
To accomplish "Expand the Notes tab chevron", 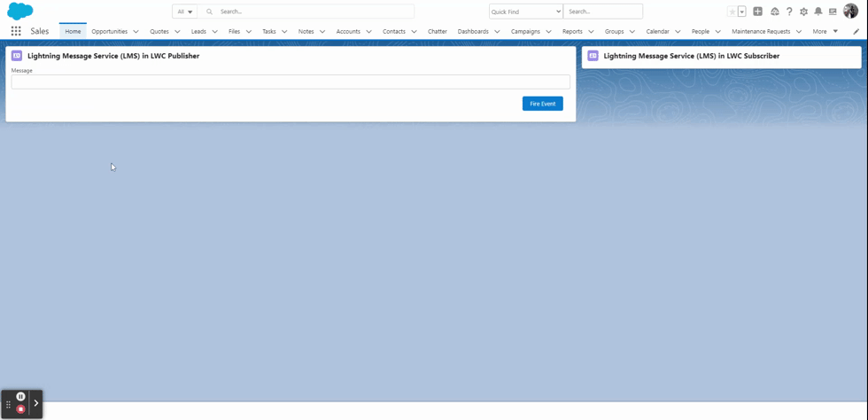I will [322, 32].
